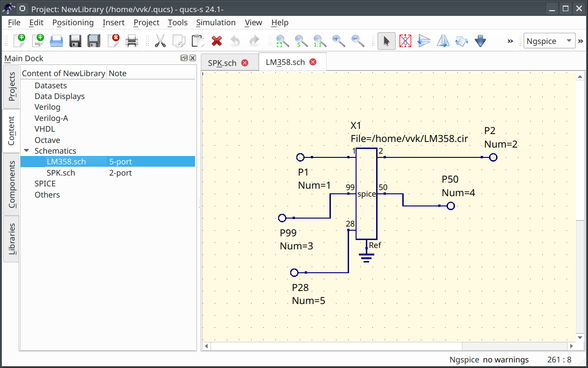
Task: Activate the select pointer tool
Action: 386,41
